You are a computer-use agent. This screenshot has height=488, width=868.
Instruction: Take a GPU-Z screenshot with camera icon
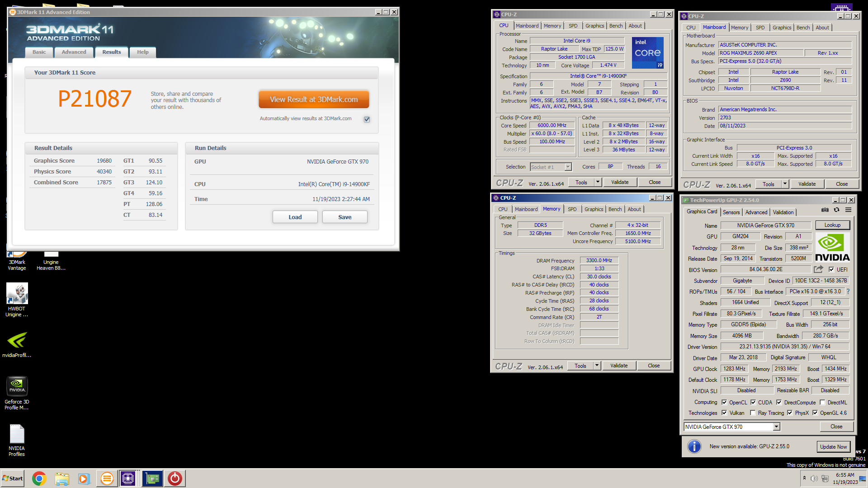click(x=825, y=210)
